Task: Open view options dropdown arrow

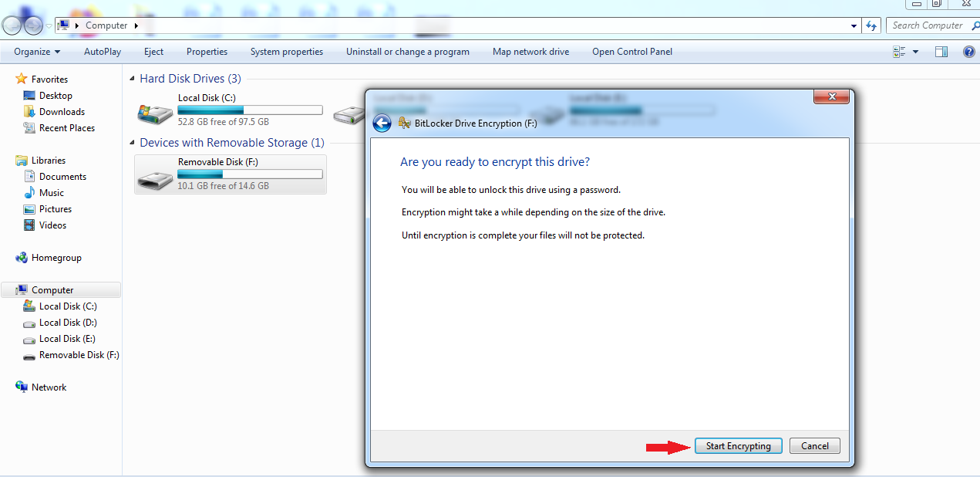Action: (915, 52)
